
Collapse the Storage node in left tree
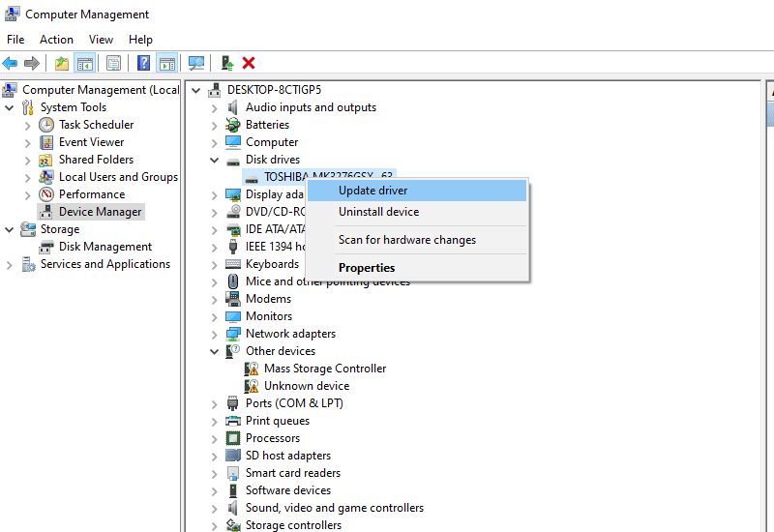click(x=9, y=229)
